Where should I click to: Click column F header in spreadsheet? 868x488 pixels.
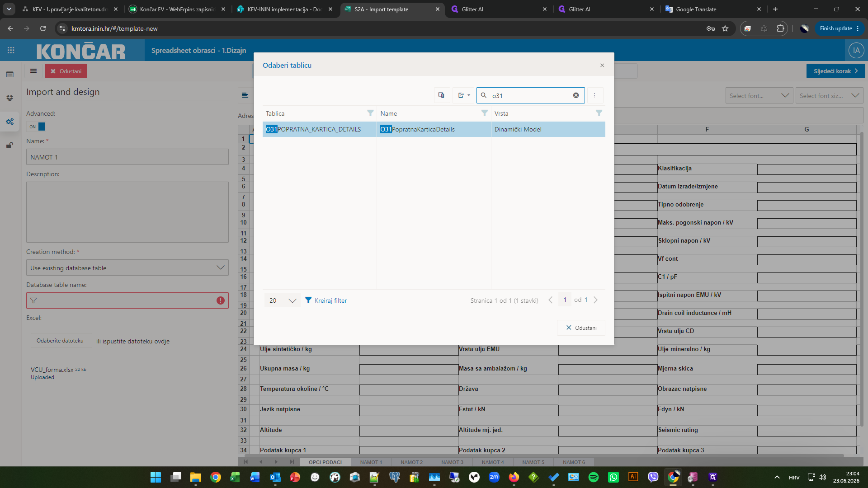(707, 129)
